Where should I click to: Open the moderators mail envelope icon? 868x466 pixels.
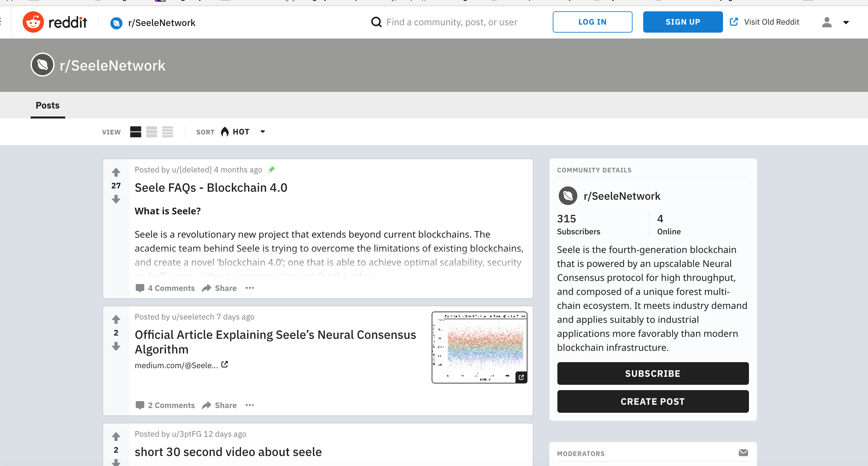click(x=743, y=452)
